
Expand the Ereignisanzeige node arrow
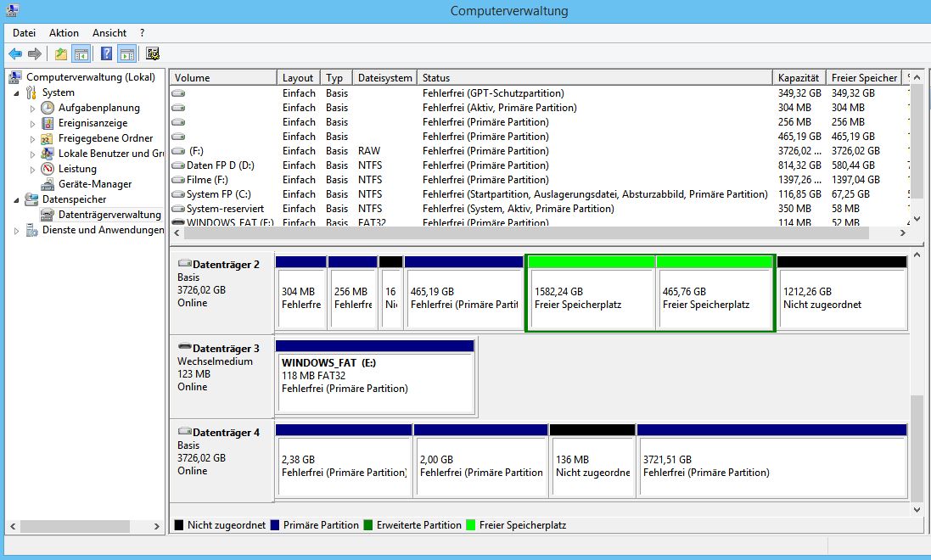[x=32, y=124]
